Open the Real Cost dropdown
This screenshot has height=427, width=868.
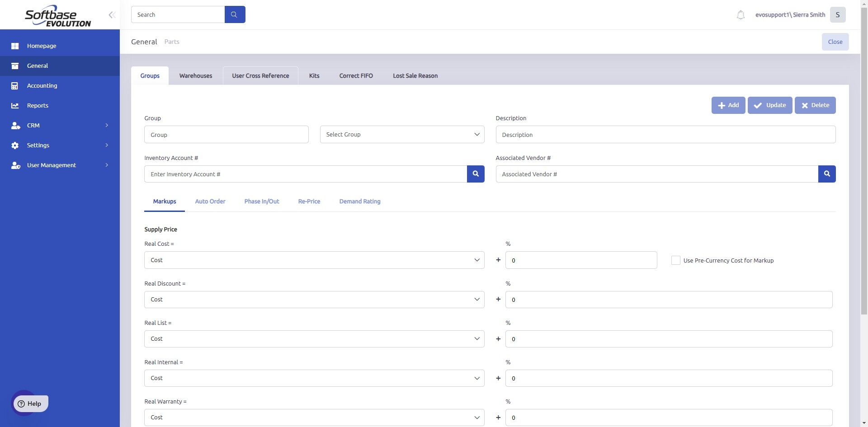pyautogui.click(x=314, y=260)
